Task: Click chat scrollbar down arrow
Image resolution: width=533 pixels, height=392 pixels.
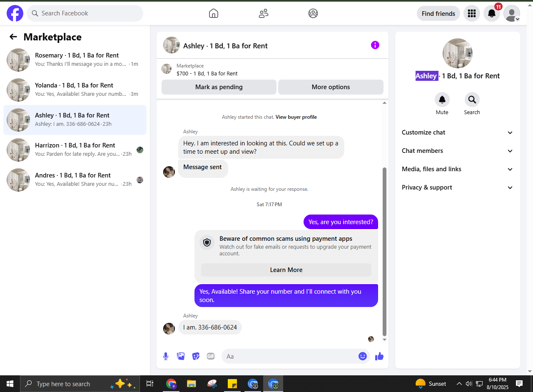Action: (385, 340)
